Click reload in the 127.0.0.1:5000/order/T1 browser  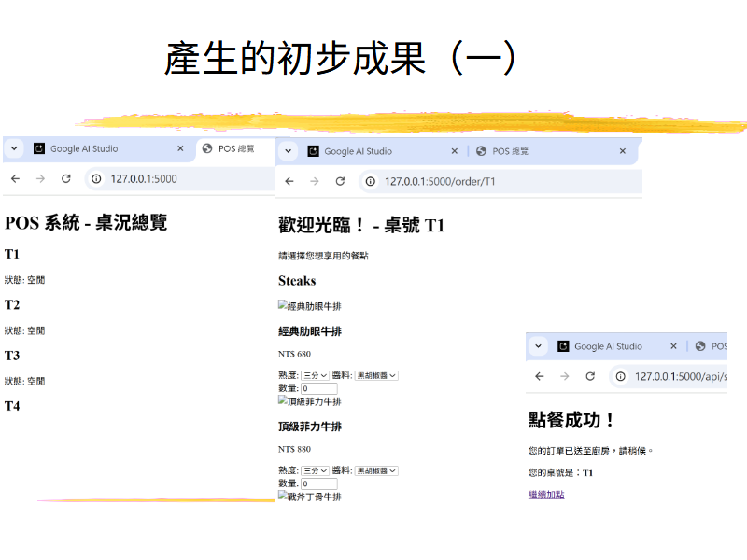pos(340,181)
